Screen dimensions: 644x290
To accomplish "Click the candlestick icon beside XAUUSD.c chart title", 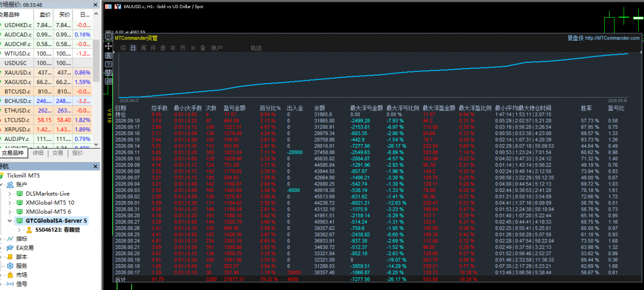I will click(118, 6).
